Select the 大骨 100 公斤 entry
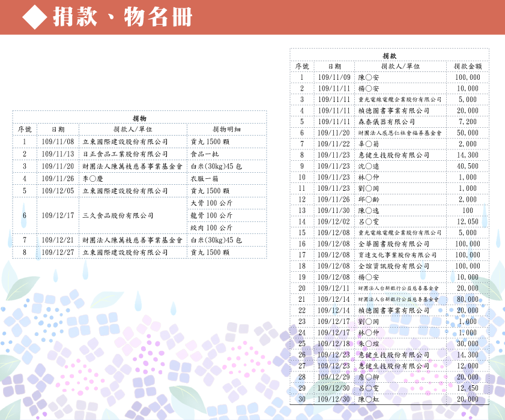This screenshot has height=420, width=505. [x=211, y=203]
